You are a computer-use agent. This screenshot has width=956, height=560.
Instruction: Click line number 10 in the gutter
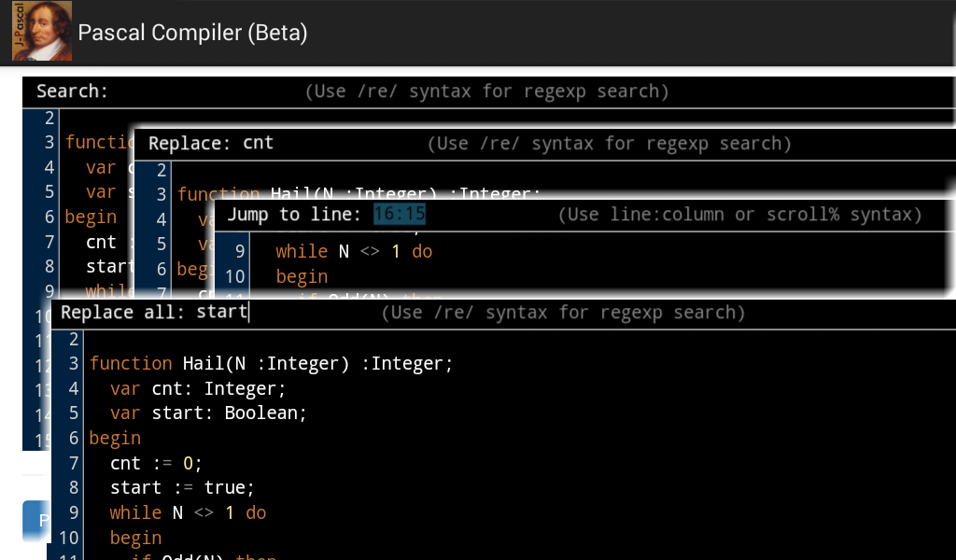[69, 538]
